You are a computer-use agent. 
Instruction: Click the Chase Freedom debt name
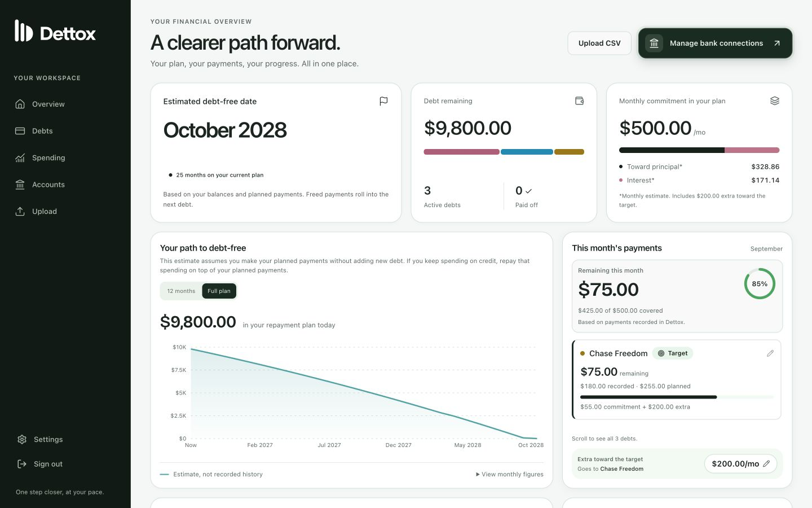click(x=618, y=353)
